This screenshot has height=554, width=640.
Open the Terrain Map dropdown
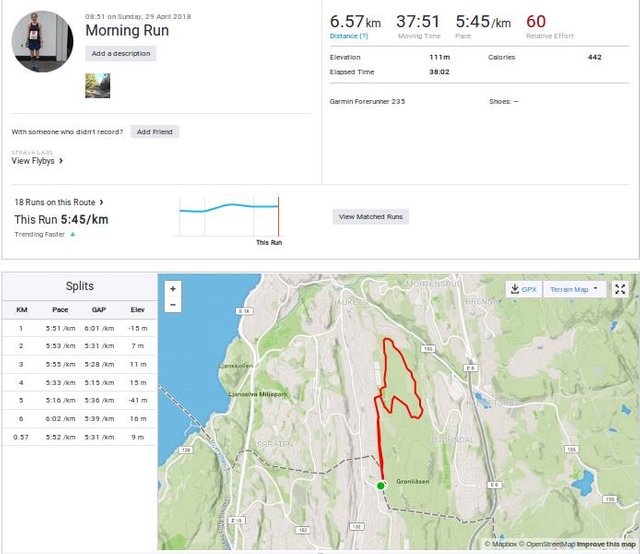[577, 289]
